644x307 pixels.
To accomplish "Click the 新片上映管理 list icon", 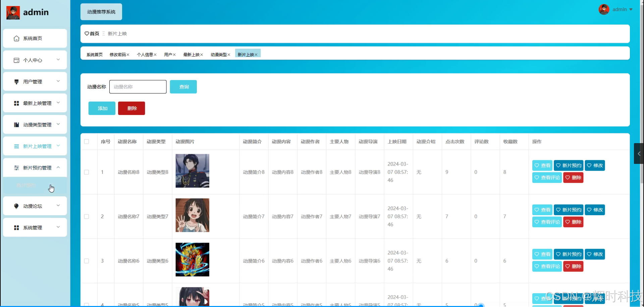I will (x=16, y=146).
